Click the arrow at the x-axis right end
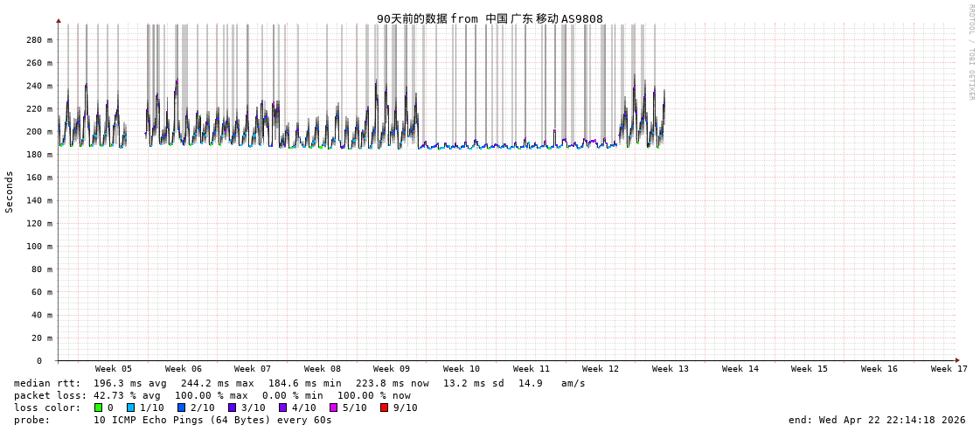Viewport: 980px width, 432px height. pyautogui.click(x=957, y=360)
